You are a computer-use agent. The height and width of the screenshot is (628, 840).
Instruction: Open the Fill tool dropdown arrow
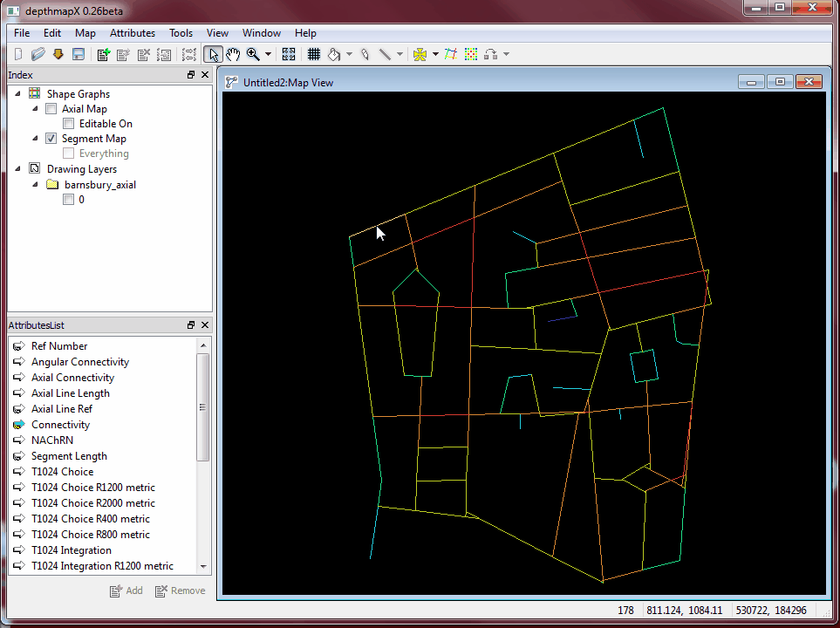pyautogui.click(x=349, y=54)
